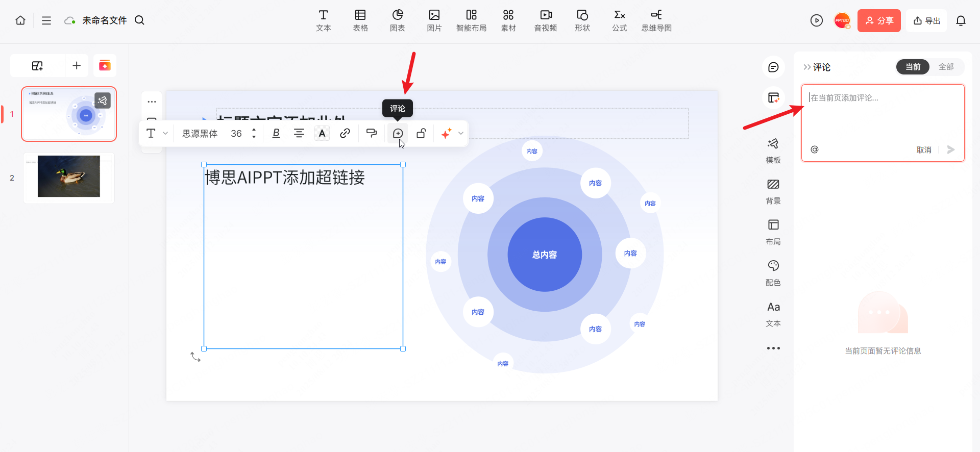Viewport: 980px width, 452px height.
Task: Show more sidebar options (three dots)
Action: 773,348
